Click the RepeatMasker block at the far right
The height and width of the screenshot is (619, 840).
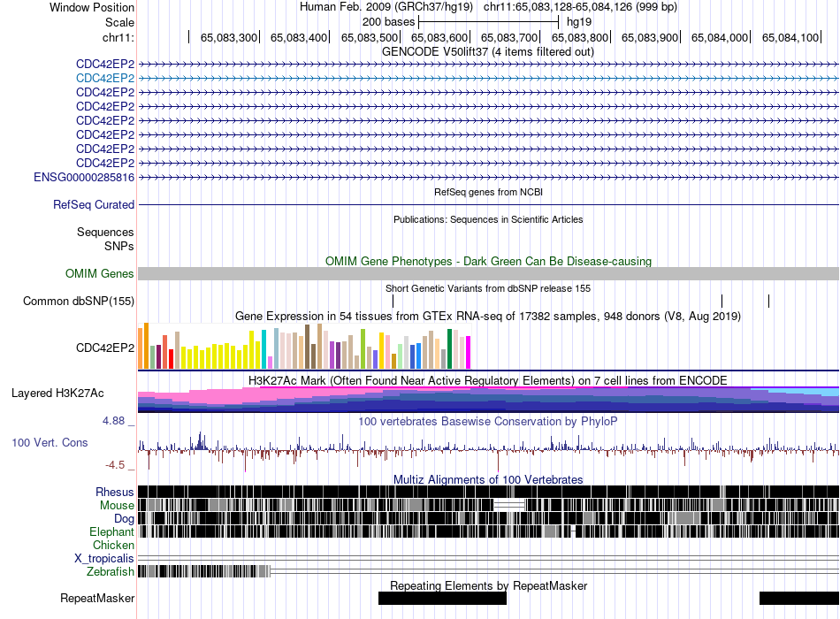click(x=799, y=598)
